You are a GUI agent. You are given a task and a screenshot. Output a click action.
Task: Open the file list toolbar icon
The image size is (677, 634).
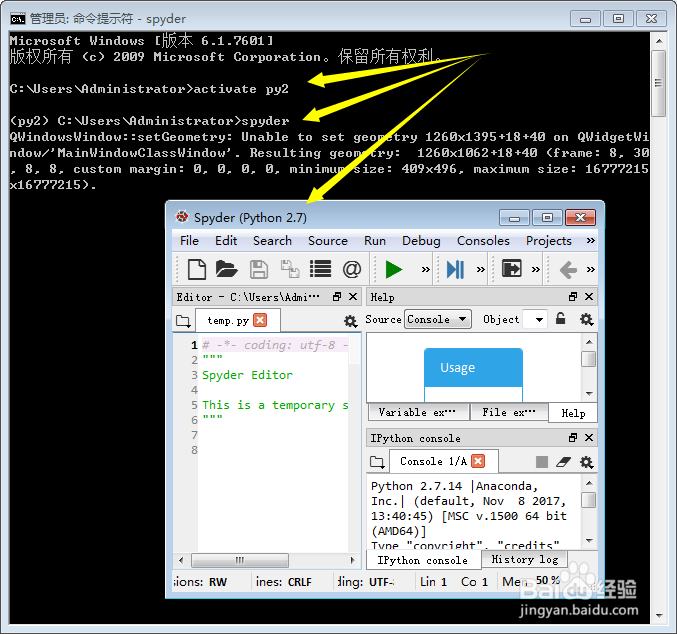[x=320, y=269]
